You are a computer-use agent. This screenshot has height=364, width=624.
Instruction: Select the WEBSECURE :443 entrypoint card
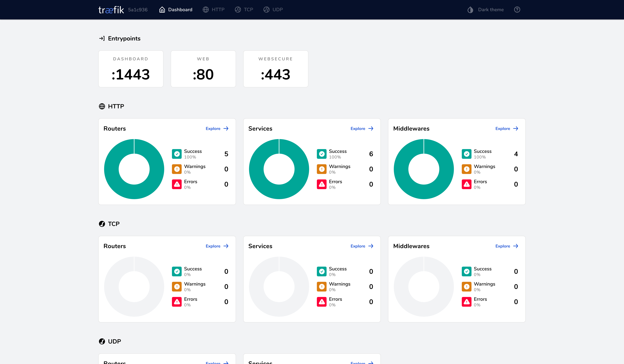pos(276,69)
